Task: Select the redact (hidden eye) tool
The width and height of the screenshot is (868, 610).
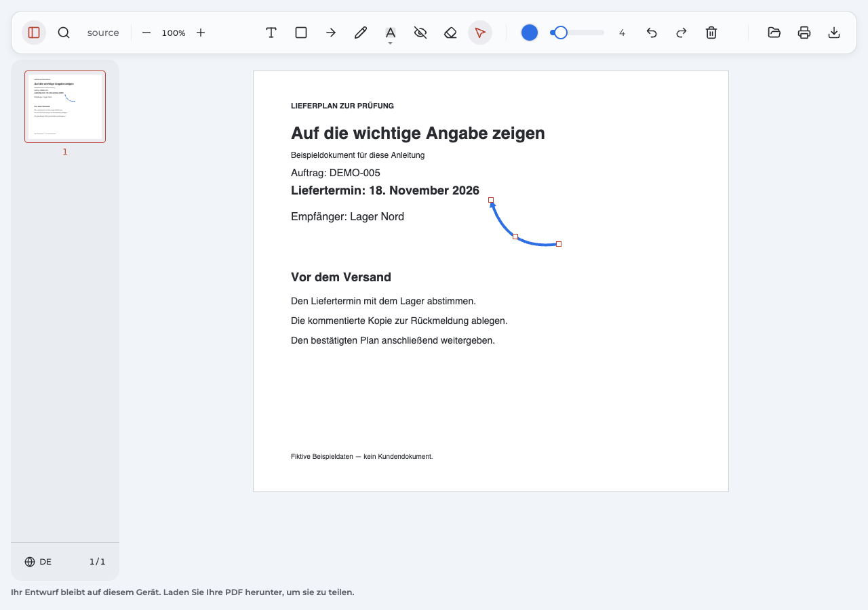Action: coord(420,33)
